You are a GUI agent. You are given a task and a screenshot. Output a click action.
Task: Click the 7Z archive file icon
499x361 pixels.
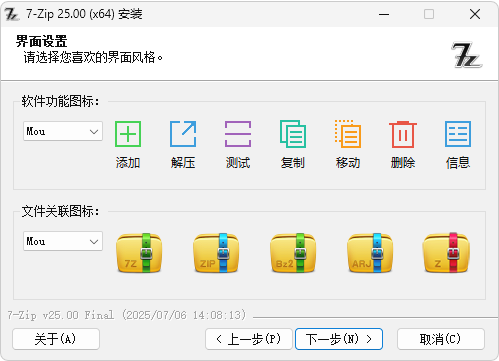click(139, 253)
